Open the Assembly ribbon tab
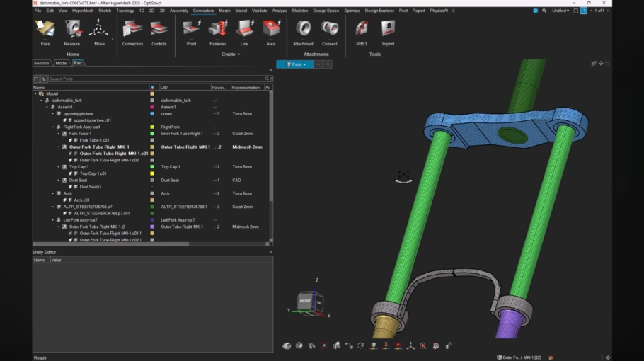Image resolution: width=644 pixels, height=361 pixels. (x=178, y=11)
